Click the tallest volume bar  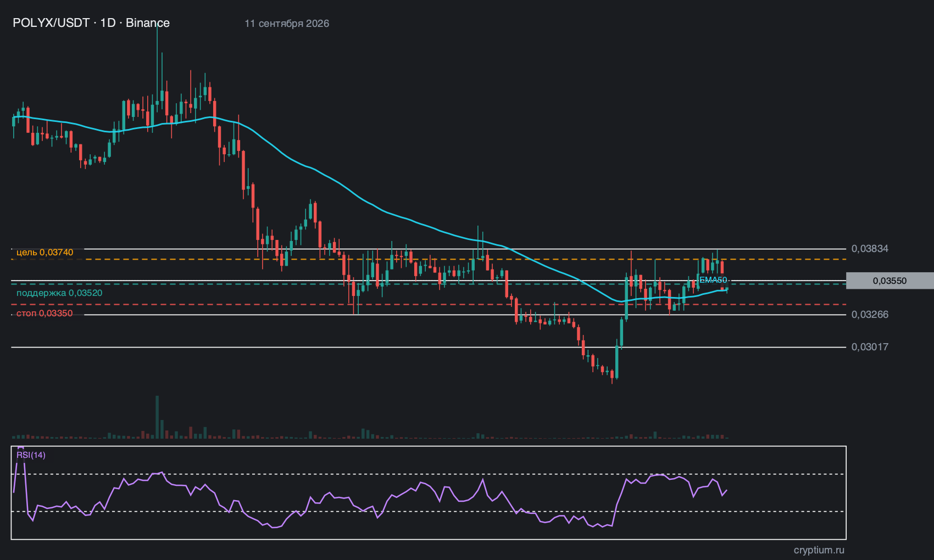(157, 417)
